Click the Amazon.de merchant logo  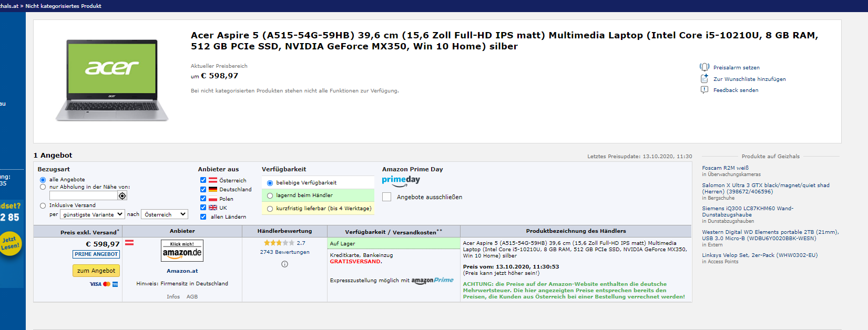[182, 251]
